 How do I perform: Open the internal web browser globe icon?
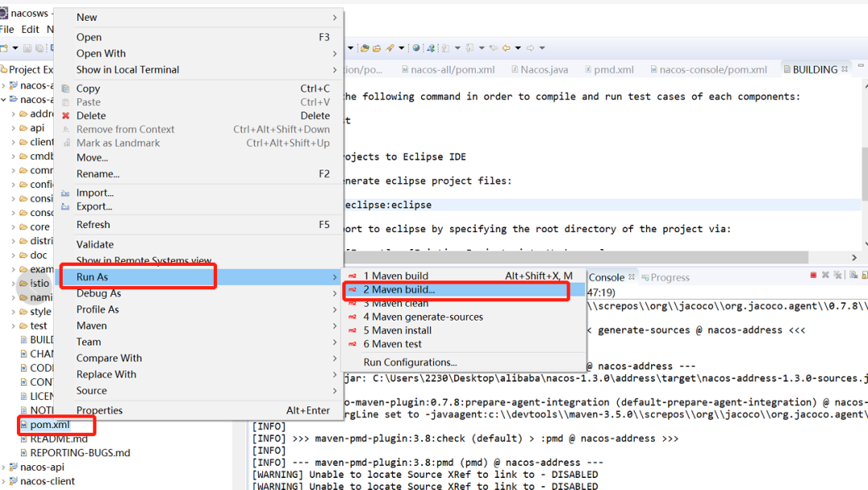coord(416,48)
